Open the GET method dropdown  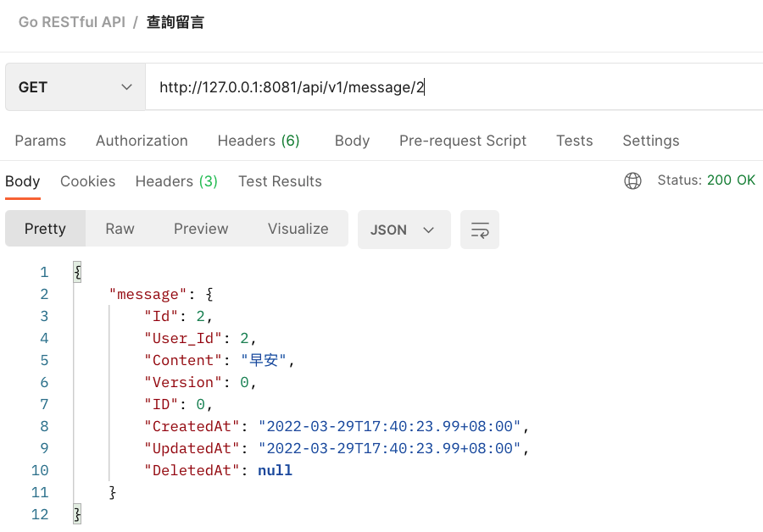pyautogui.click(x=75, y=87)
